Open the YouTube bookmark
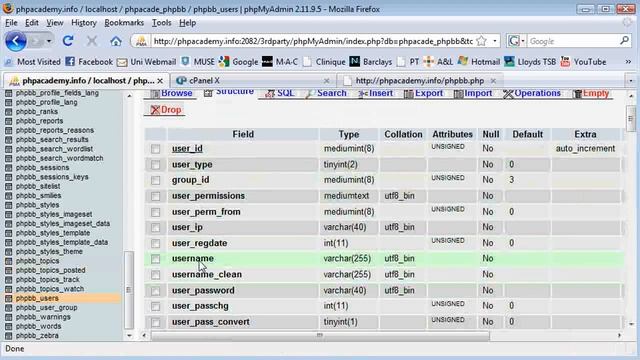Image resolution: width=640 pixels, height=360 pixels. click(x=583, y=62)
